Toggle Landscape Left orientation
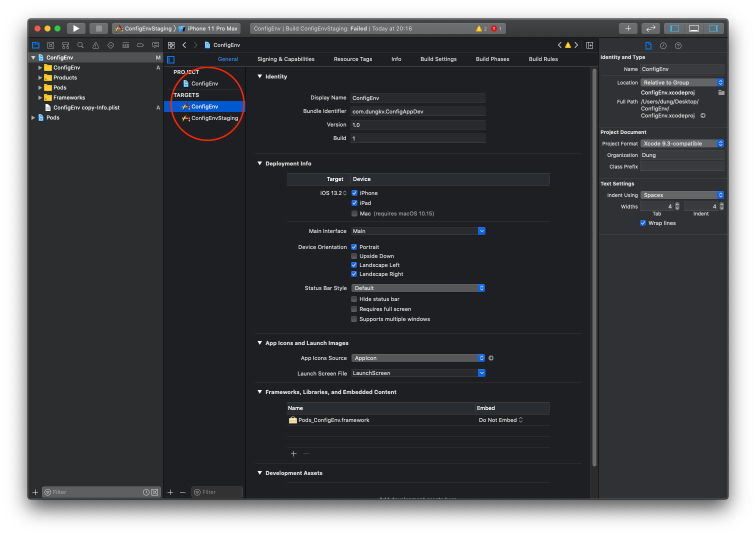 click(x=354, y=265)
